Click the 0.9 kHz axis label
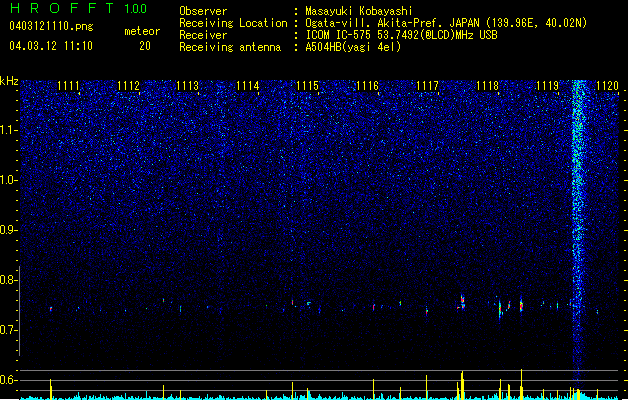This screenshot has width=629, height=400. (9, 230)
